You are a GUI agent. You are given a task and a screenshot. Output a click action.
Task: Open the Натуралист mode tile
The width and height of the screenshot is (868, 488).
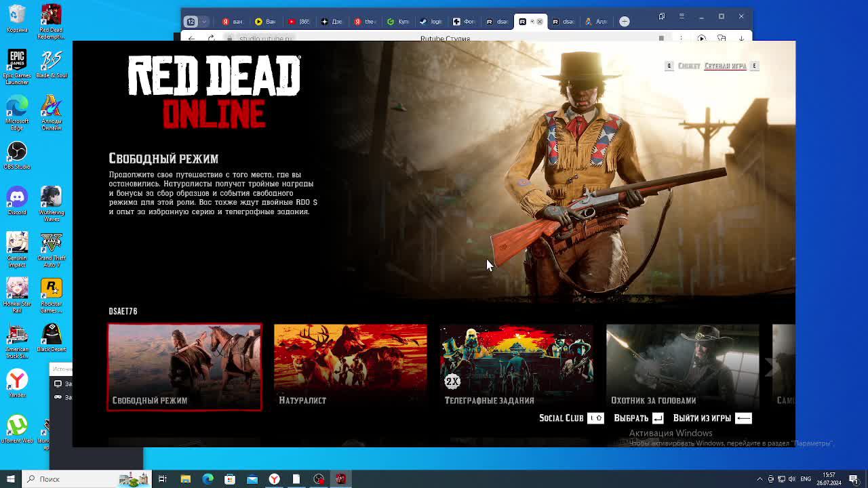351,367
